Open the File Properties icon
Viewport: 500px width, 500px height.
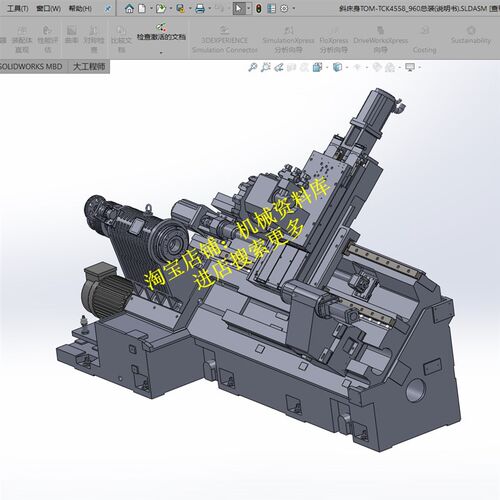(x=272, y=9)
